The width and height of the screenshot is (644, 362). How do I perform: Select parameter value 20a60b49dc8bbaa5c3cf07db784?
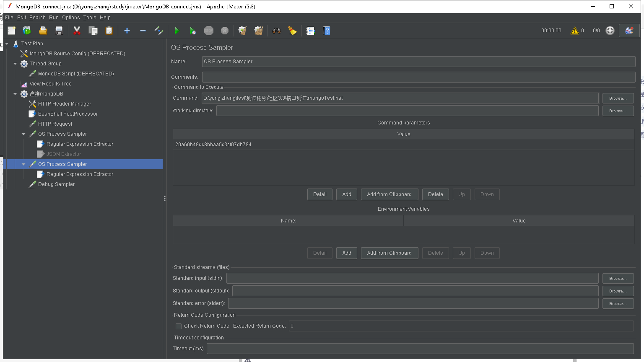(x=213, y=145)
